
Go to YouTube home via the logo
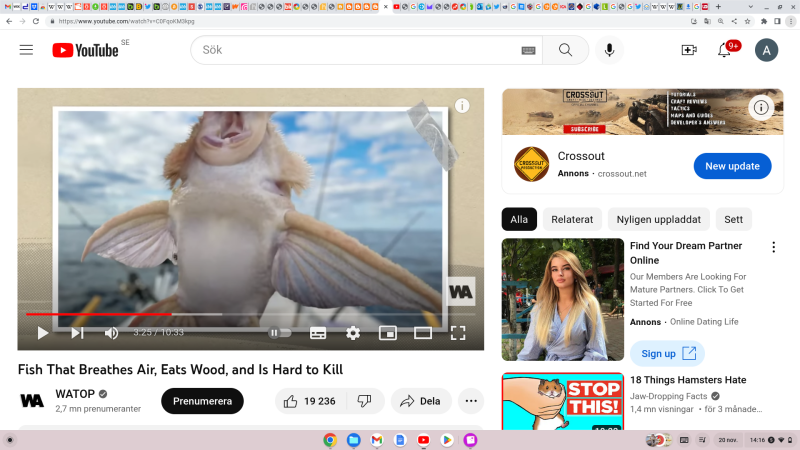(85, 50)
